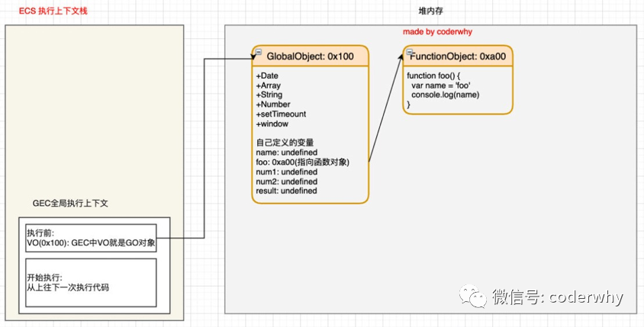The image size is (644, 327).
Task: Click the +Array entry
Action: click(x=268, y=85)
